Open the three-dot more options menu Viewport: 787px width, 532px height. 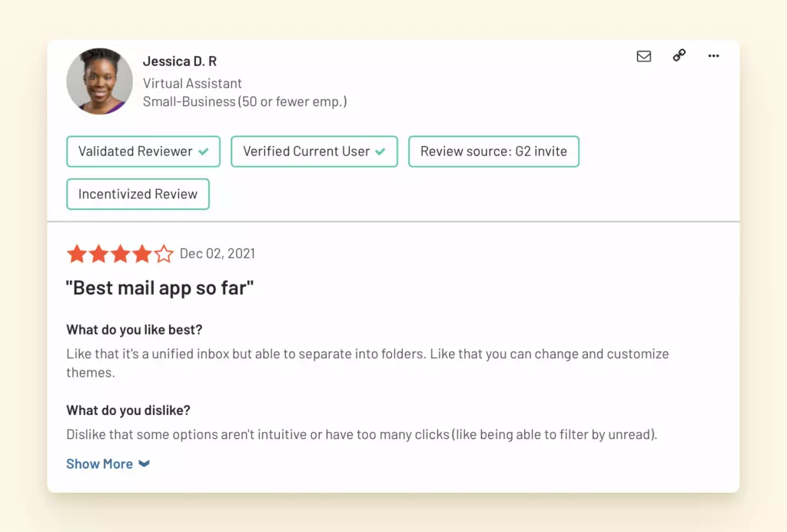tap(714, 55)
